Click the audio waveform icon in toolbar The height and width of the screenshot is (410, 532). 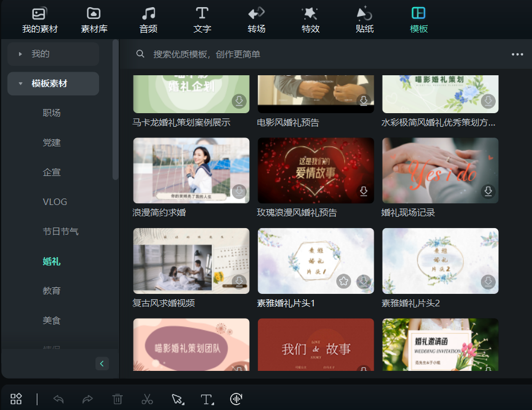coord(236,399)
